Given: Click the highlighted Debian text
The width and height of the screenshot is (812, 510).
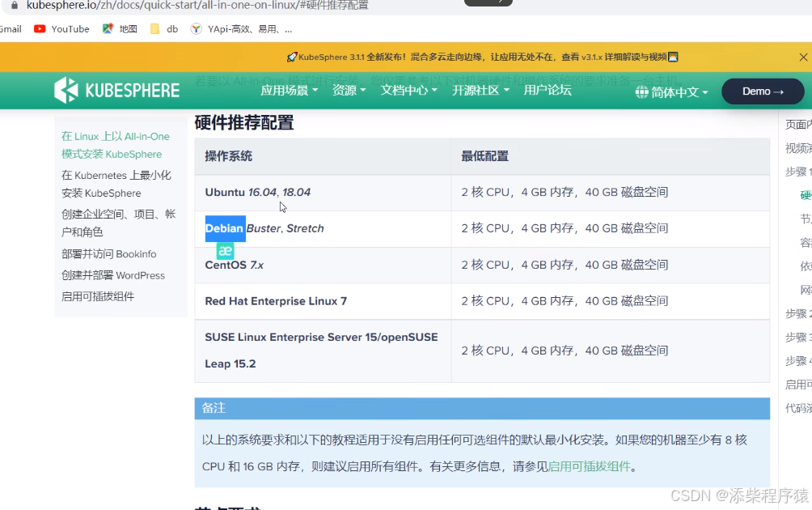Looking at the screenshot, I should point(225,228).
